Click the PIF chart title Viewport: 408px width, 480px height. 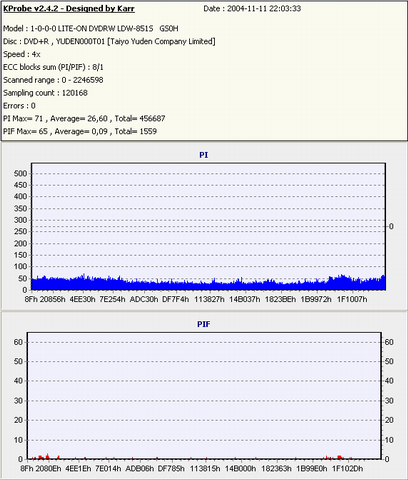pyautogui.click(x=204, y=324)
